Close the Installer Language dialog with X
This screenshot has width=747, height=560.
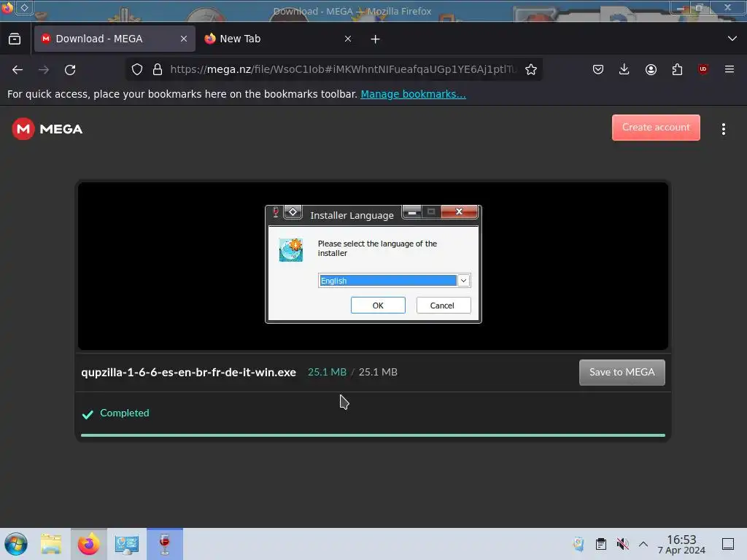coord(460,211)
